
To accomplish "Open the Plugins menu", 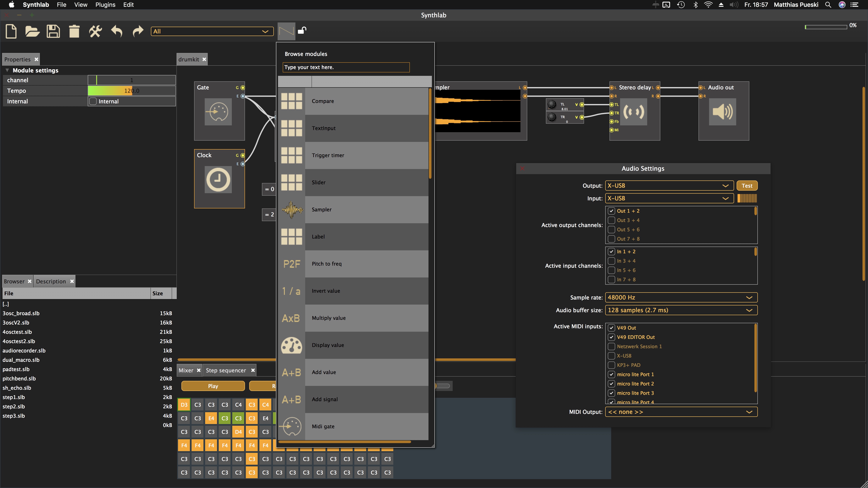I will click(x=105, y=5).
